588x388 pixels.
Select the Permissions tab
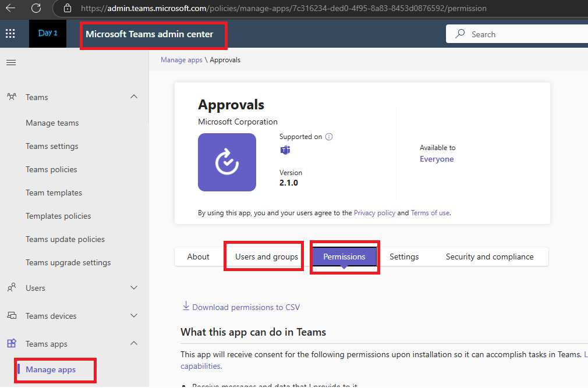click(x=344, y=257)
